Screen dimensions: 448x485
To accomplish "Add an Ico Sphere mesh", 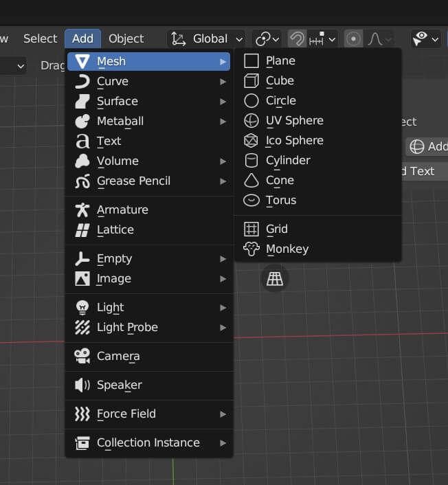I will coord(294,141).
